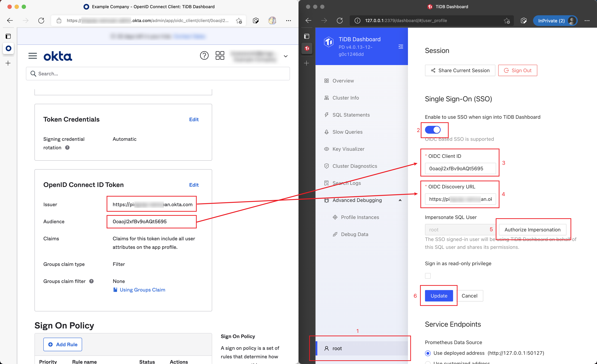Open the Okta hamburger menu

pyautogui.click(x=33, y=56)
